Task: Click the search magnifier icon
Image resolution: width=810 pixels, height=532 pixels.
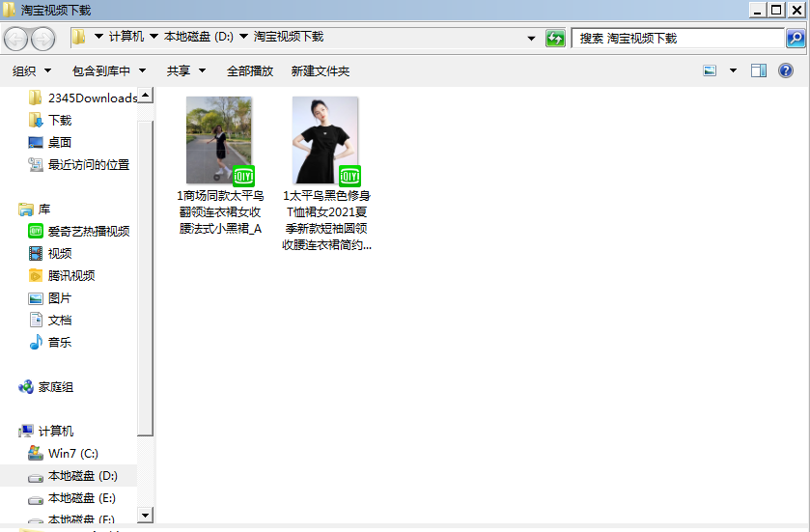Action: 796,39
